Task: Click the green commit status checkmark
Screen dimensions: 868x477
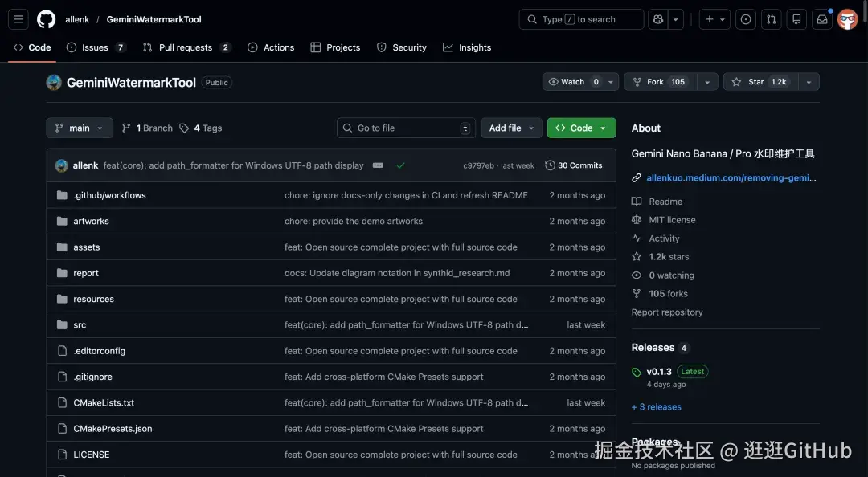Action: tap(401, 165)
